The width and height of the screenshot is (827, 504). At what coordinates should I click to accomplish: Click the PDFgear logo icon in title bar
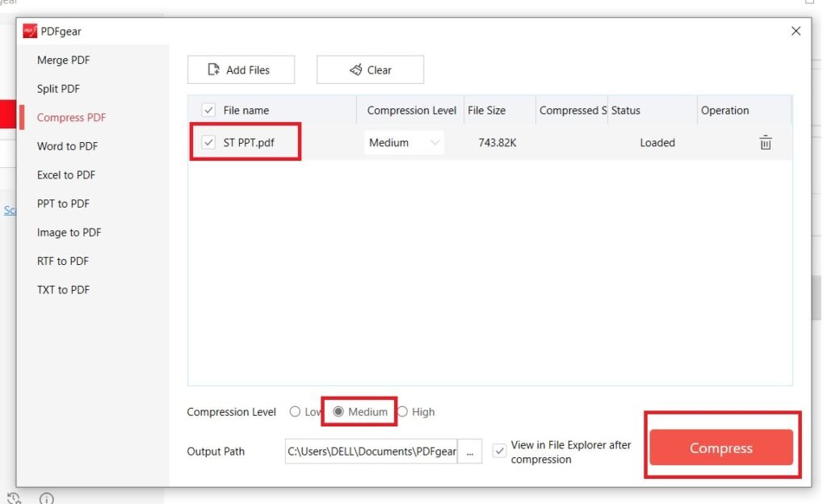pos(30,31)
